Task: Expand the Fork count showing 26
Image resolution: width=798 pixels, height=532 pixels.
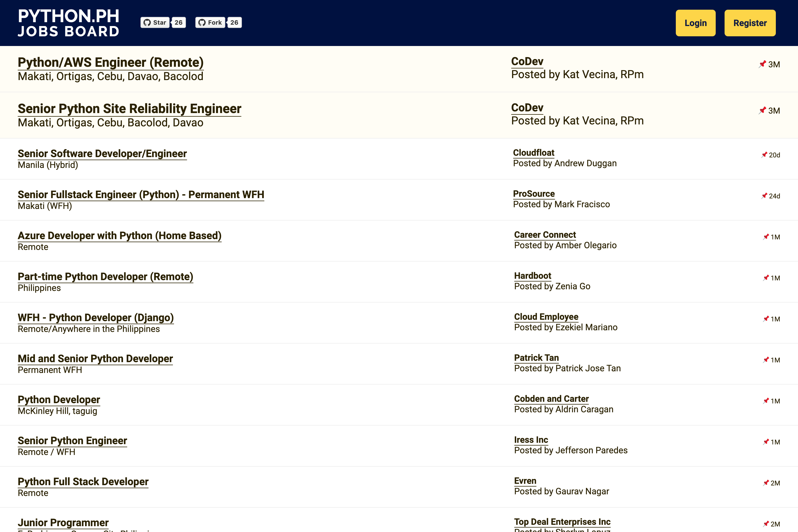Action: pos(234,22)
